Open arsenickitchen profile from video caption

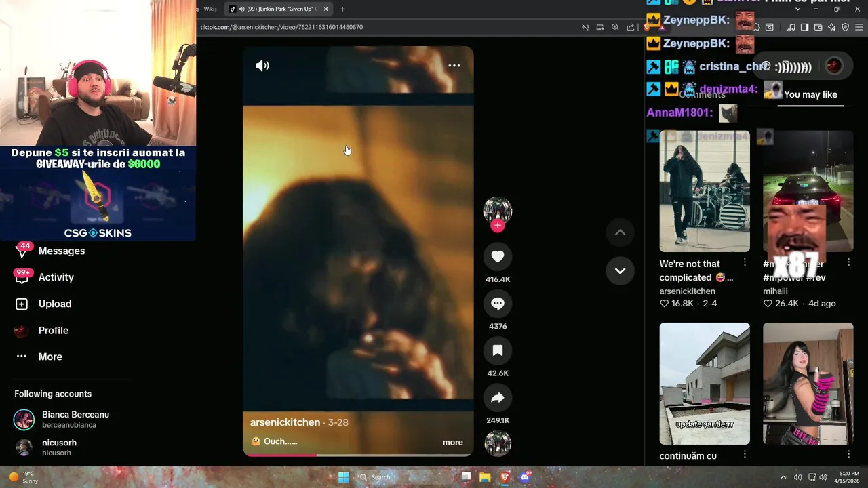285,422
